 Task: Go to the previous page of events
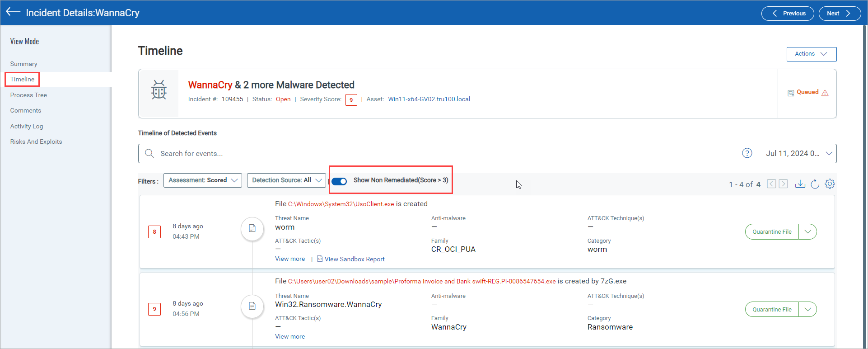(771, 184)
